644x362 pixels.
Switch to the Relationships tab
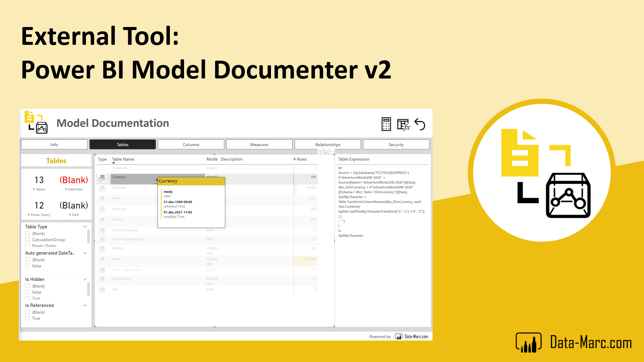pos(328,144)
